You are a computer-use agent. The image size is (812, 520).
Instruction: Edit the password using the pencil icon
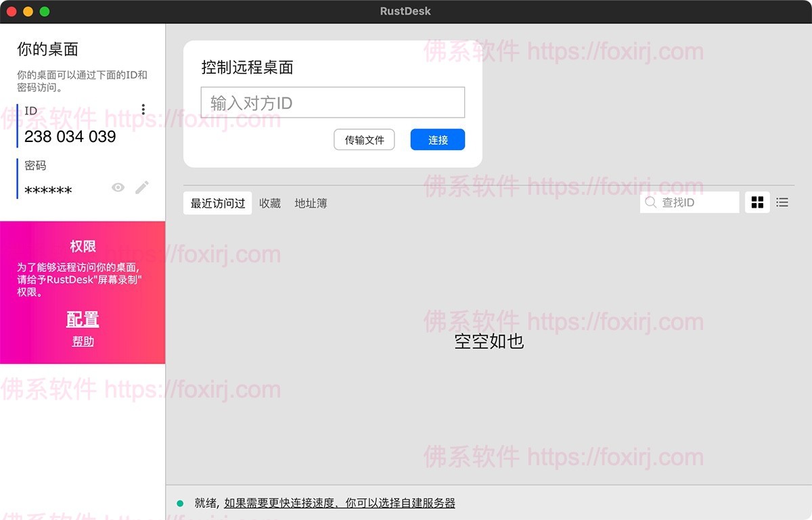(x=142, y=187)
